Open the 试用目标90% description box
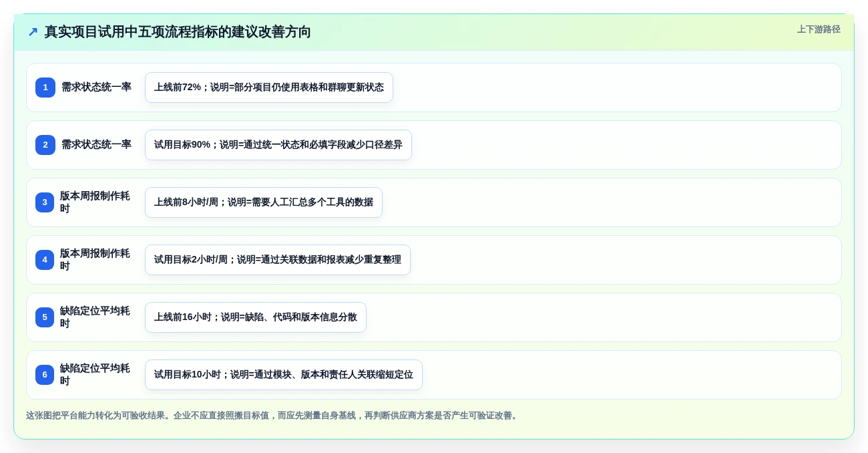Image resolution: width=868 pixels, height=453 pixels. click(x=278, y=145)
